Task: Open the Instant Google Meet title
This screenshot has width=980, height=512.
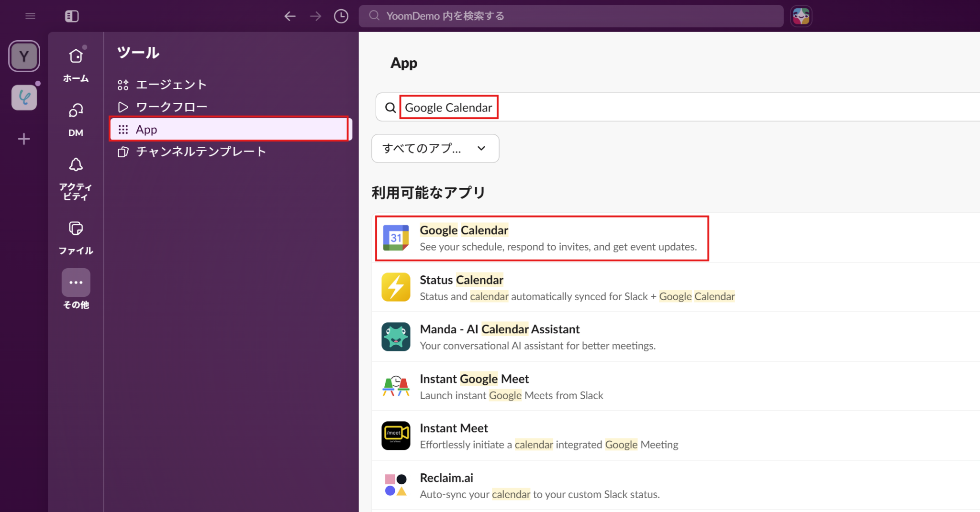Action: pos(474,379)
